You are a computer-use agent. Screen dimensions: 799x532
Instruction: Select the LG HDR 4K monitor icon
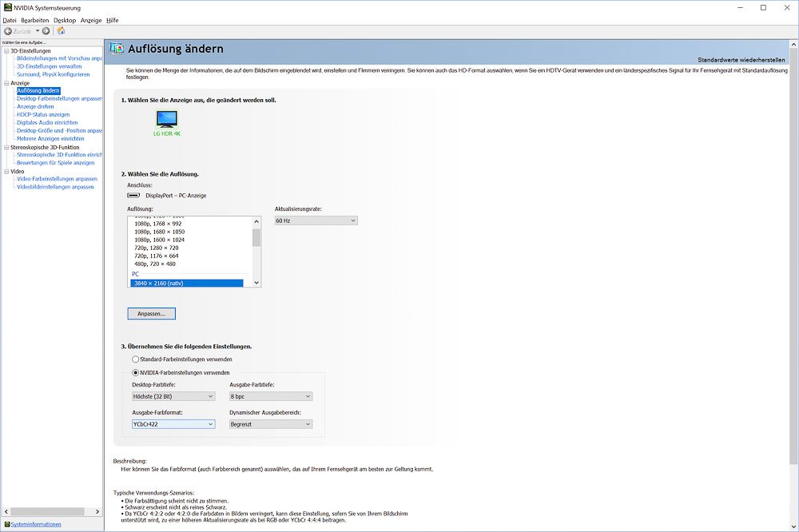[x=167, y=119]
